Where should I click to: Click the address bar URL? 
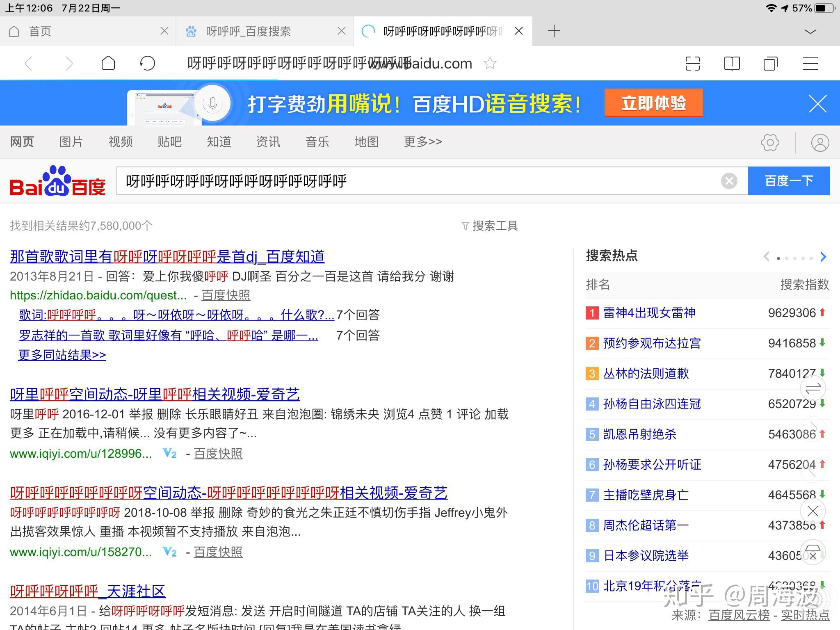[x=330, y=64]
